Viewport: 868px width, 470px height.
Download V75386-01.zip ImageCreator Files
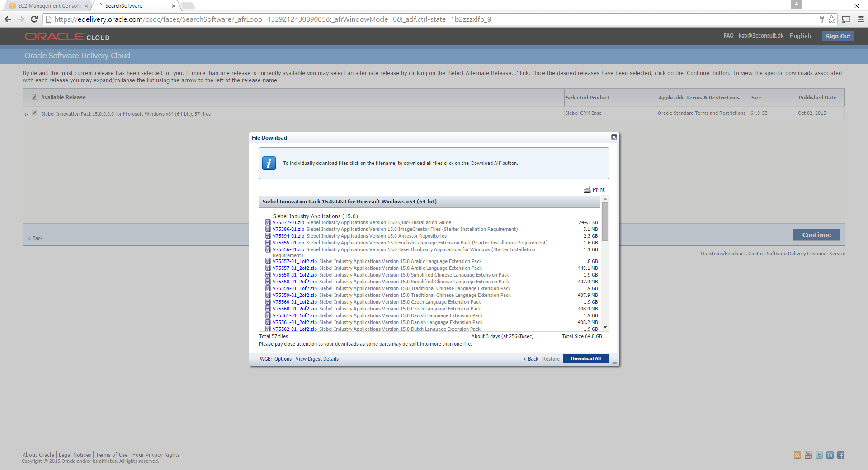click(288, 229)
